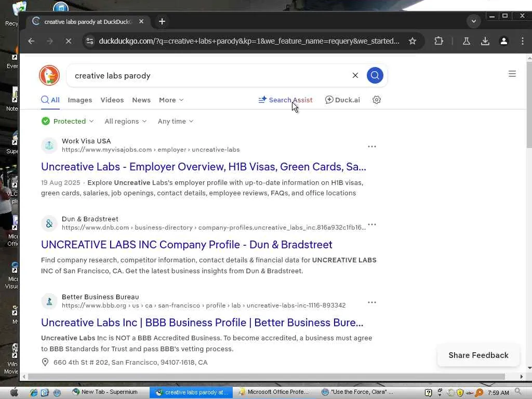Bookmark this page with star icon
Viewport: 532px width, 399px height.
[x=412, y=41]
